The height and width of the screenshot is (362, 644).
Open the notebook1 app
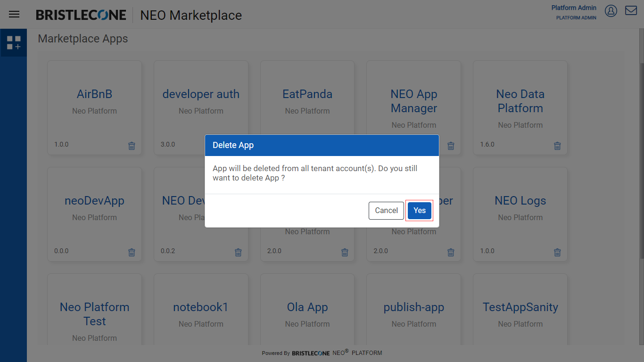[201, 307]
